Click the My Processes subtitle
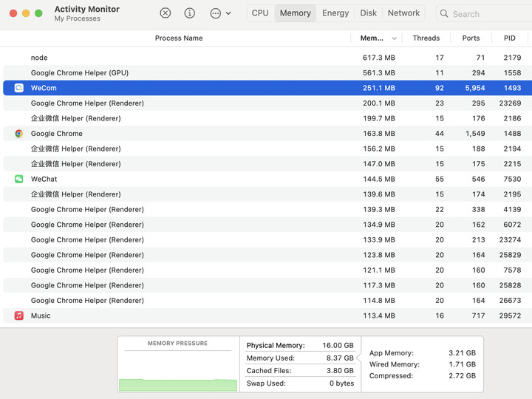 (x=78, y=18)
